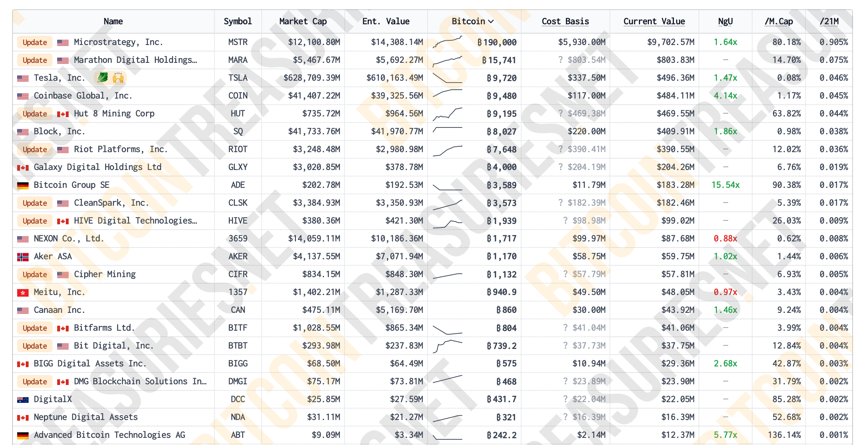Click the US flag next to Coinbase Global
This screenshot has height=445, width=868.
(23, 96)
